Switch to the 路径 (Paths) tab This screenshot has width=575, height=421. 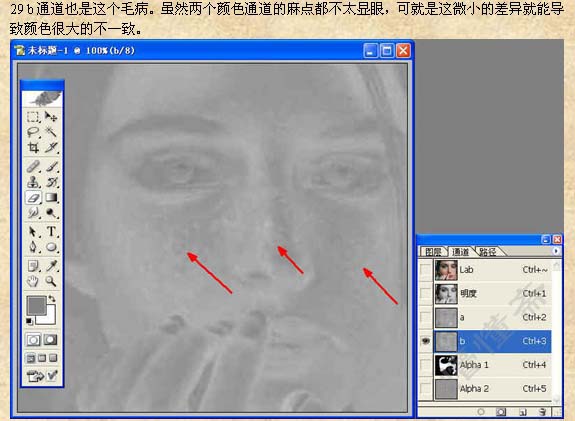coord(488,252)
